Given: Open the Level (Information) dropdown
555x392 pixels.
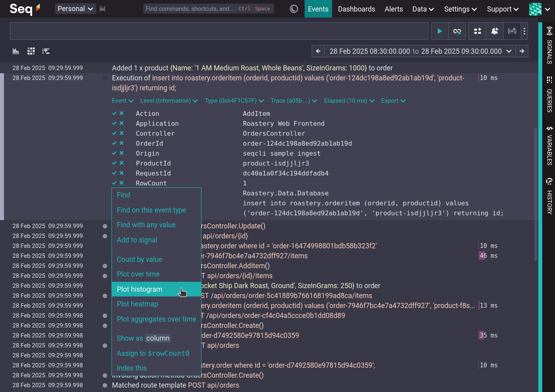Looking at the screenshot, I should [x=169, y=101].
